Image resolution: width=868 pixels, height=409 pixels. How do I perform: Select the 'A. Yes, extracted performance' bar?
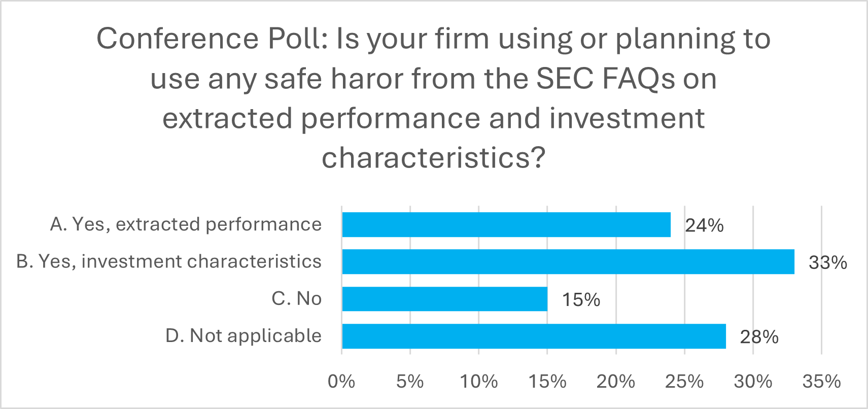[506, 225]
